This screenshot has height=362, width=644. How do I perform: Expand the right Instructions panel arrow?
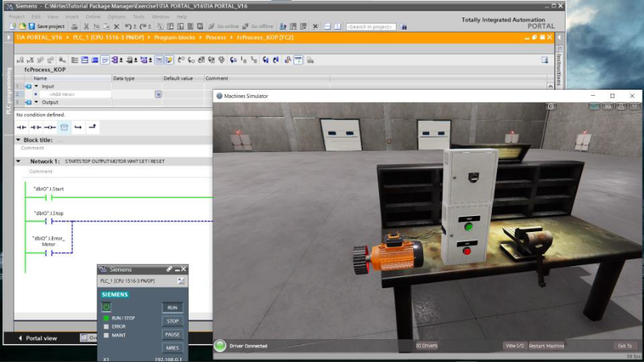pyautogui.click(x=559, y=37)
